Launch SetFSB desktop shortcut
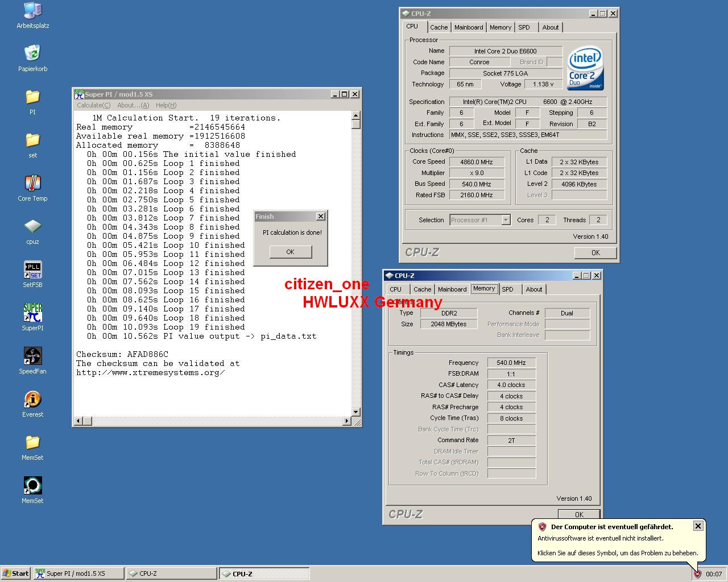The width and height of the screenshot is (728, 582). pos(32,274)
